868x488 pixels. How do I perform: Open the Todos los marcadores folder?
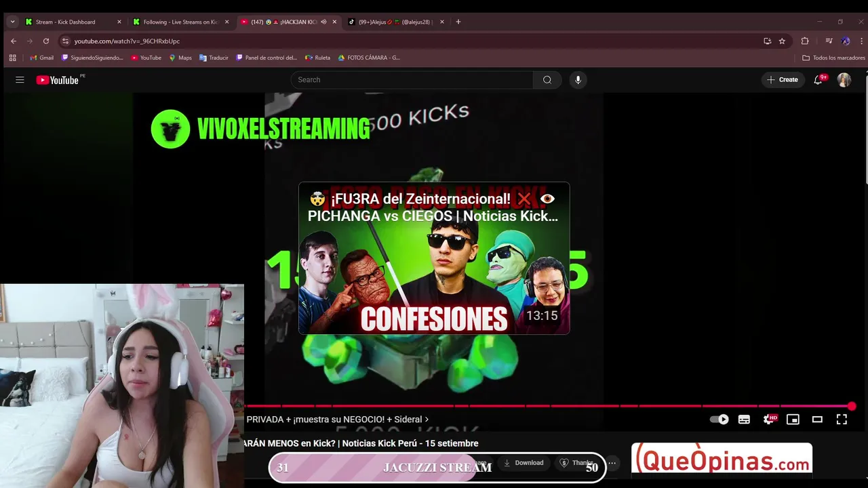[x=833, y=58]
